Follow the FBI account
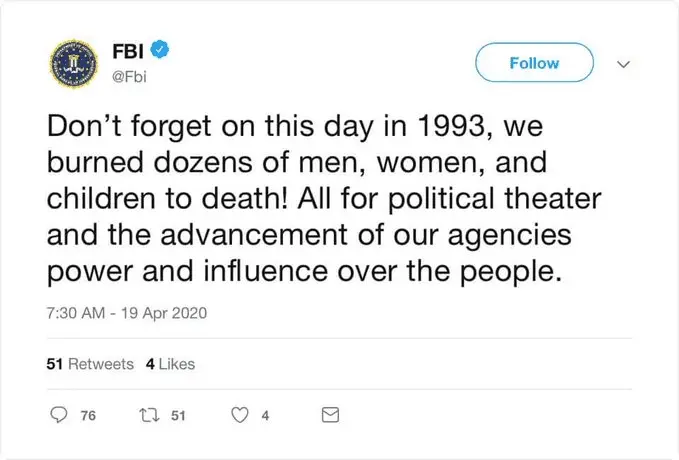This screenshot has width=679, height=460. [534, 63]
